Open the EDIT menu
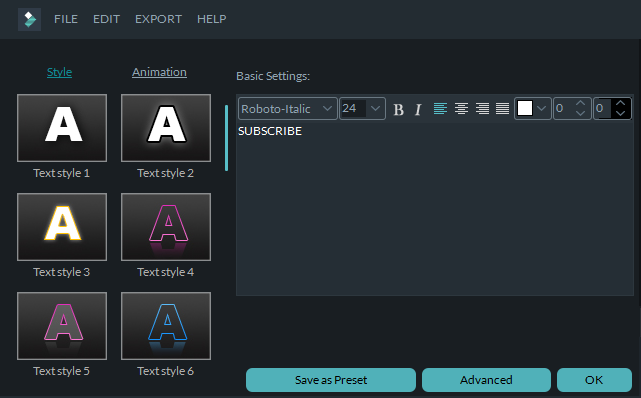 106,19
